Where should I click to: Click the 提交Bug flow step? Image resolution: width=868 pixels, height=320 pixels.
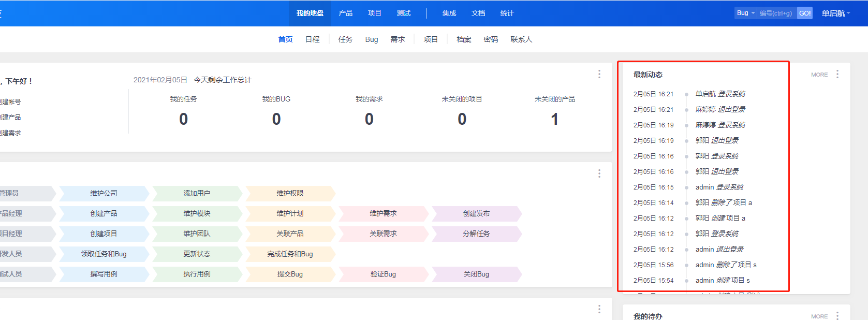290,274
